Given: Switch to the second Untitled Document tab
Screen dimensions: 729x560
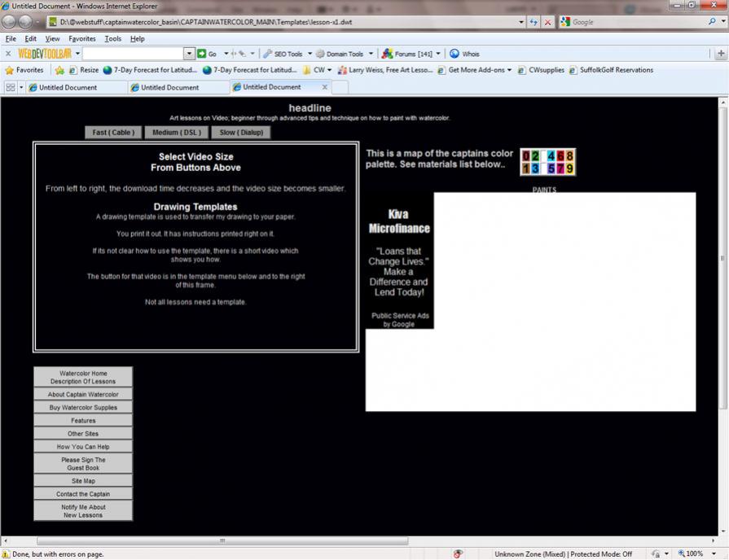Looking at the screenshot, I should click(x=178, y=87).
